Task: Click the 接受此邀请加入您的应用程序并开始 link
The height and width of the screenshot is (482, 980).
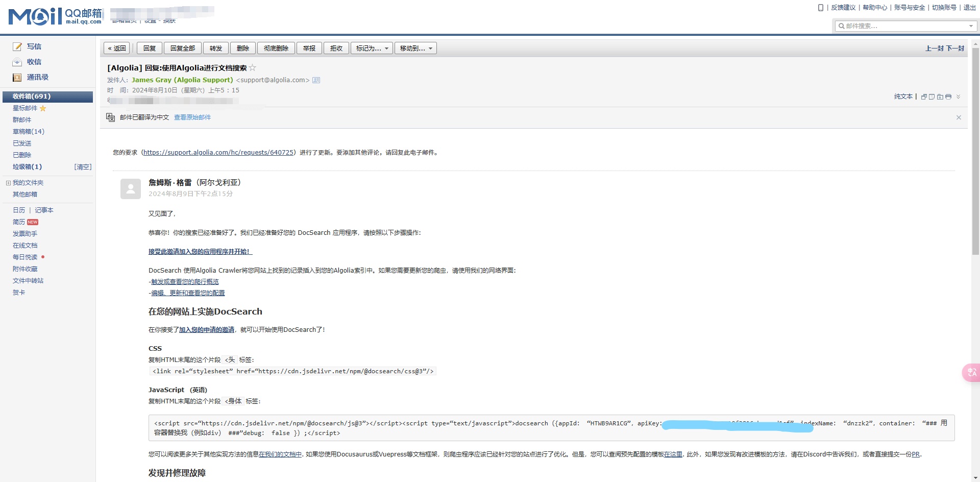Action: 200,252
